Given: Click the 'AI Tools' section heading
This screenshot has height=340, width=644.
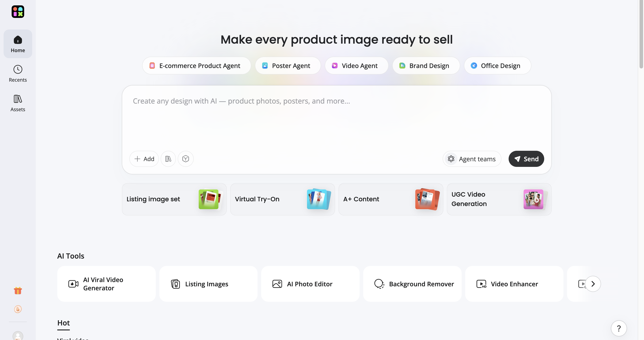Looking at the screenshot, I should (x=71, y=256).
